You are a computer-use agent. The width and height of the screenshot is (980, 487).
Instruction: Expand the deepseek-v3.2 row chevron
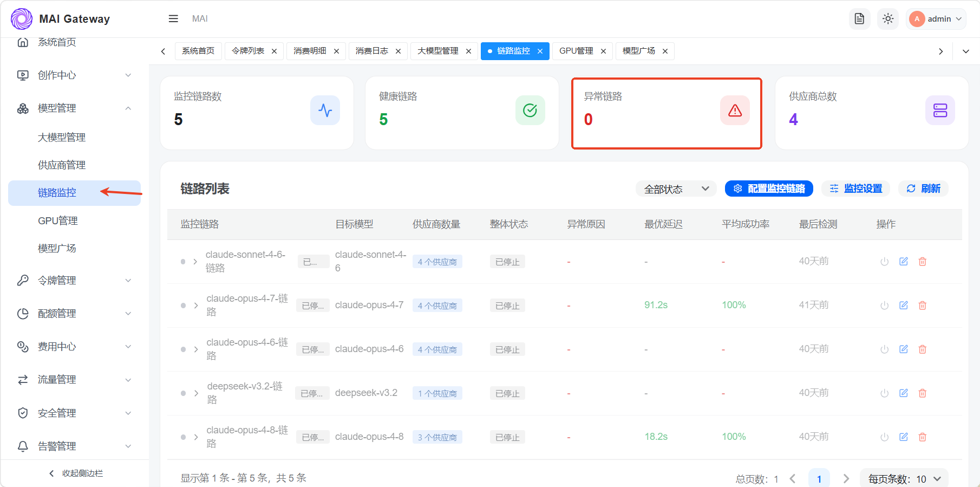tap(197, 393)
